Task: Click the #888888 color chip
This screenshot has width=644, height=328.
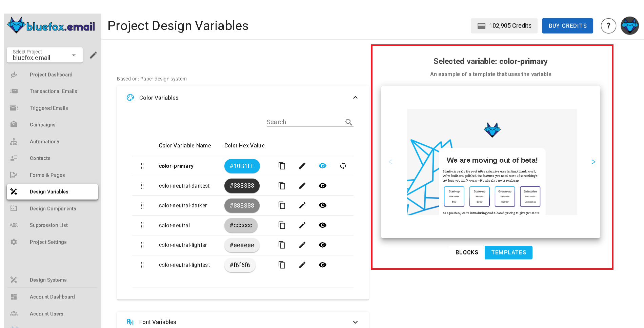Action: pyautogui.click(x=242, y=206)
